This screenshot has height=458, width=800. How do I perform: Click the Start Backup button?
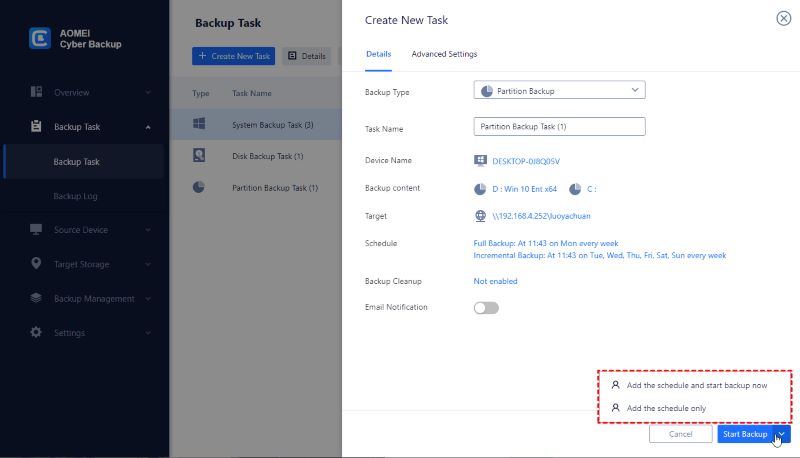[x=745, y=434]
